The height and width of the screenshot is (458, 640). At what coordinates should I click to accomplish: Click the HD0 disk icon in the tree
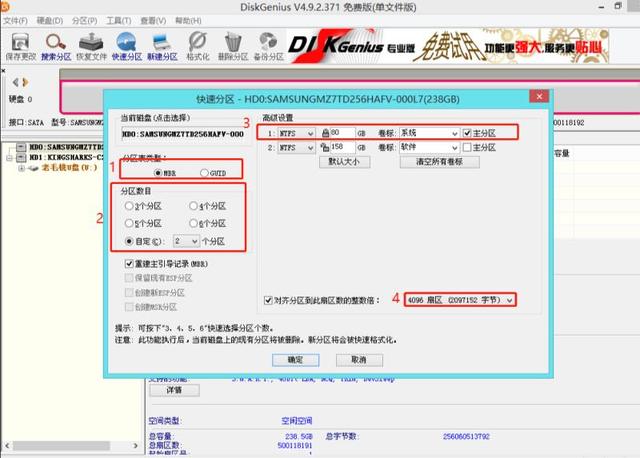[22, 147]
